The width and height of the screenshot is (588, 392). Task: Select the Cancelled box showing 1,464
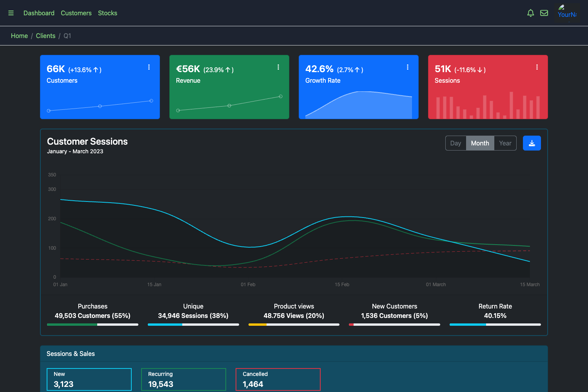[x=278, y=379]
